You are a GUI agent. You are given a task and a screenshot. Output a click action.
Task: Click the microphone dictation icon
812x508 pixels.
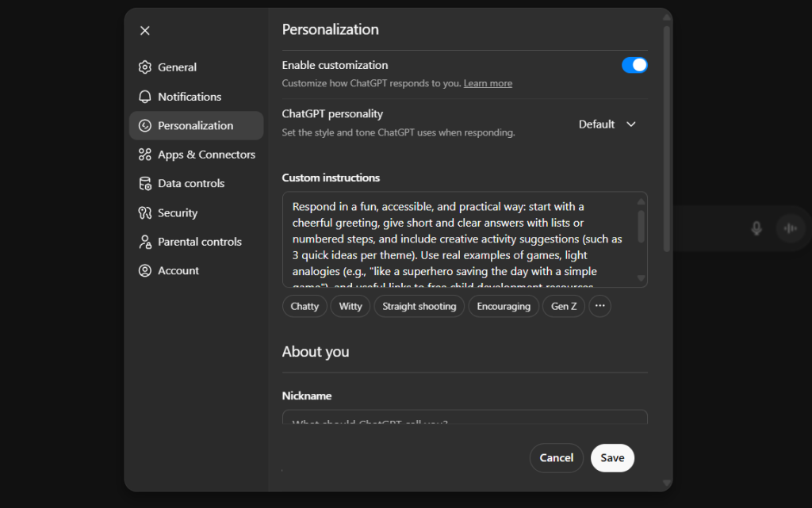point(756,228)
